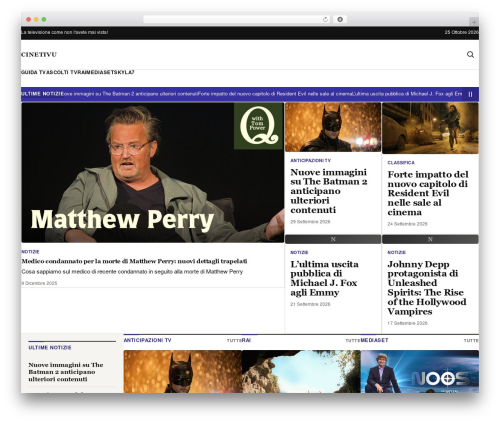Open the TUTTE link in the Mediaset section
This screenshot has width=500, height=423.
point(471,341)
